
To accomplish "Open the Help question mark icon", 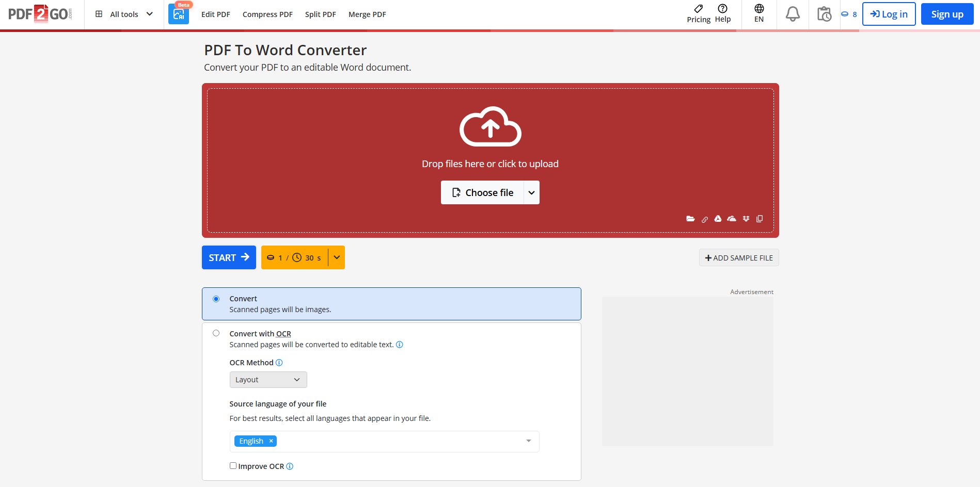I will pos(722,8).
